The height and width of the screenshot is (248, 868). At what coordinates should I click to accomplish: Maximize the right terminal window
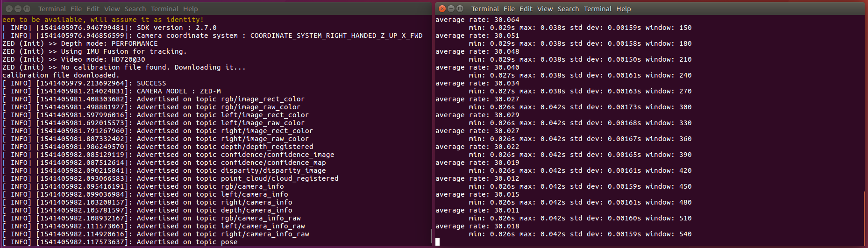click(460, 8)
